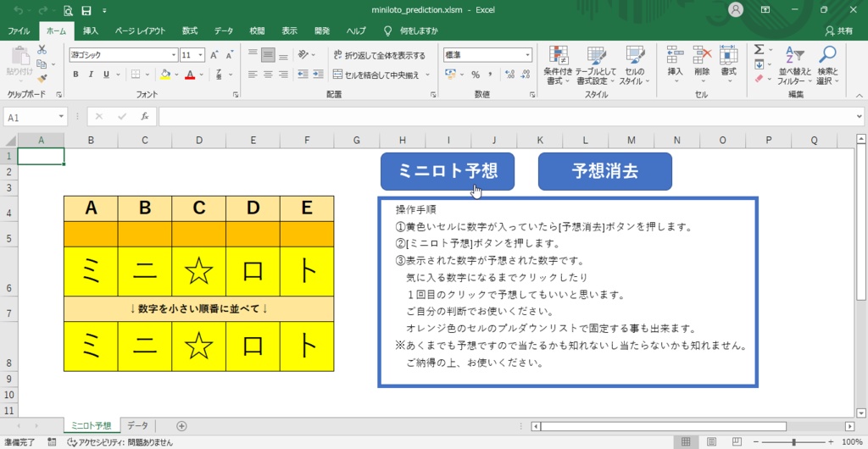Click the percent style icon
The image size is (868, 449).
tap(476, 74)
